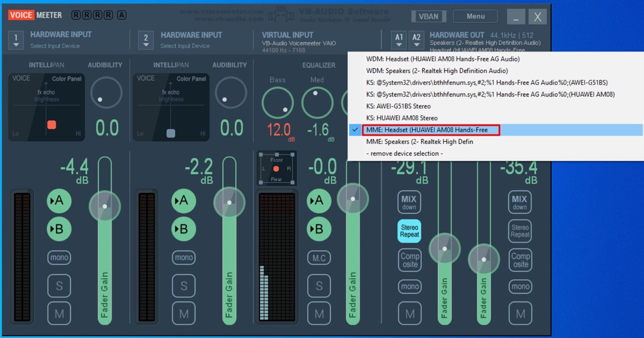
Task: Click the red Intellipan handle on Input 1
Action: tap(52, 125)
